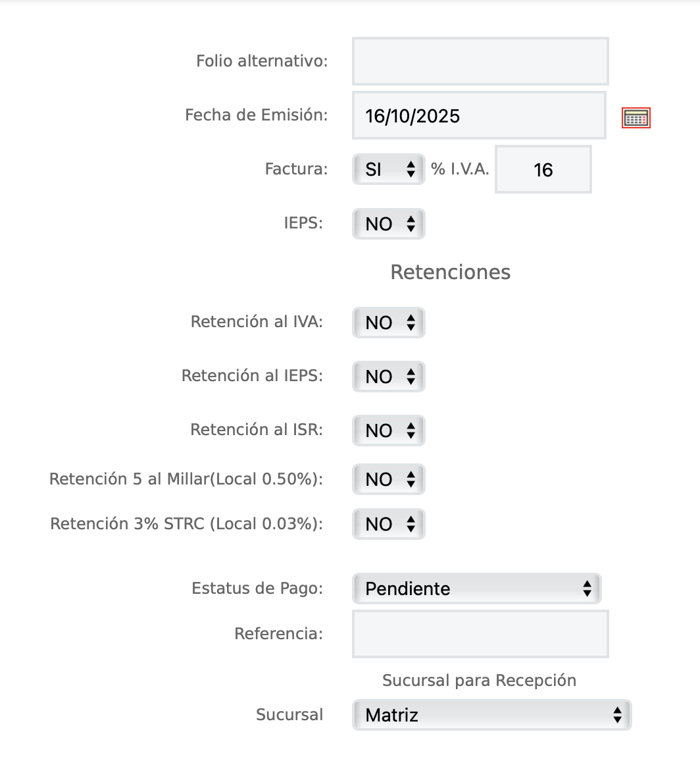Click the Estatus de Pago label
This screenshot has height=761, width=700.
[257, 589]
